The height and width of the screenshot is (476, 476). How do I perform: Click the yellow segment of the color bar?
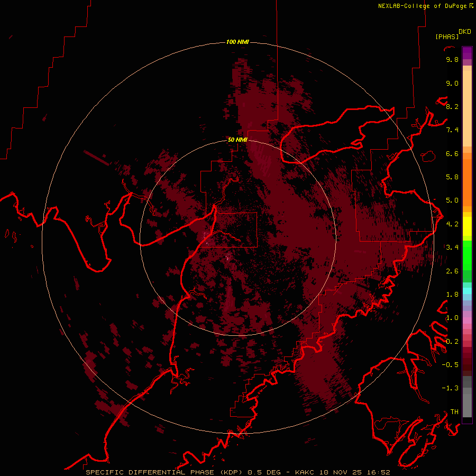[x=467, y=226]
